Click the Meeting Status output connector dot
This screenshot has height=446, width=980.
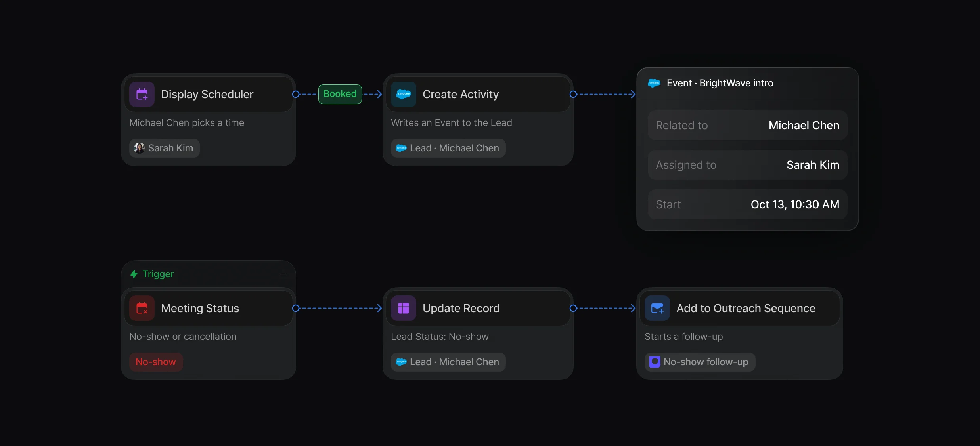296,308
